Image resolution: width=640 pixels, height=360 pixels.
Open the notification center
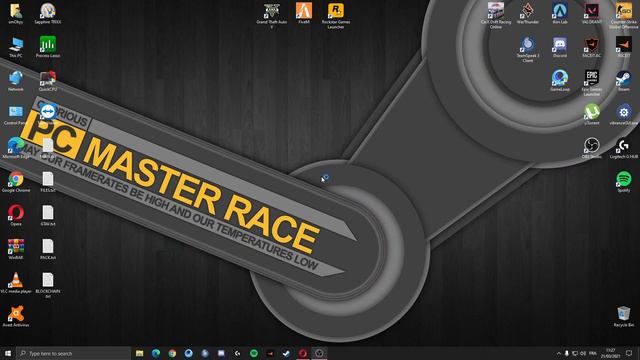pyautogui.click(x=629, y=353)
